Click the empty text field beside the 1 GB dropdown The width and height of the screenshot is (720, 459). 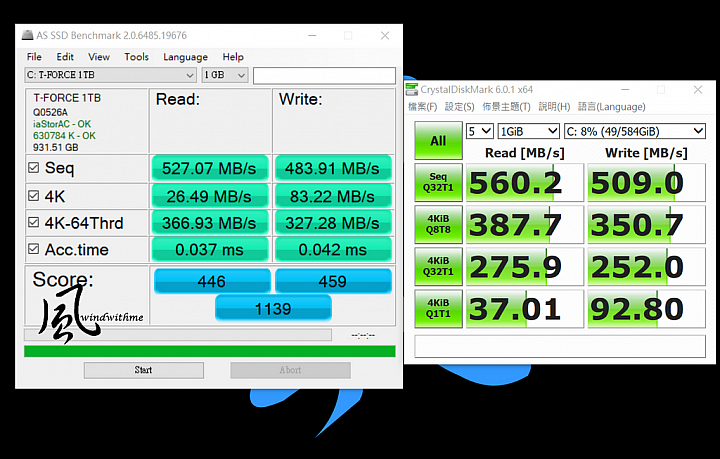click(324, 75)
